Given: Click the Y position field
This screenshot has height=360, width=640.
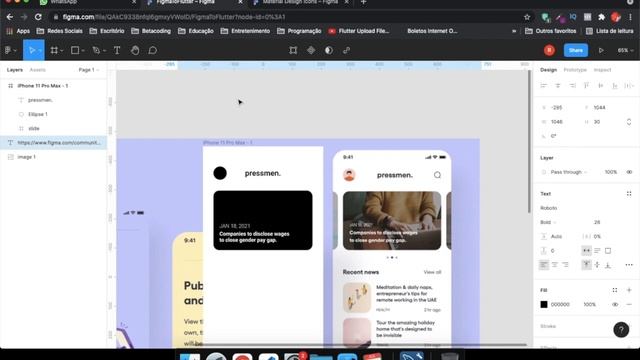Looking at the screenshot, I should [600, 108].
